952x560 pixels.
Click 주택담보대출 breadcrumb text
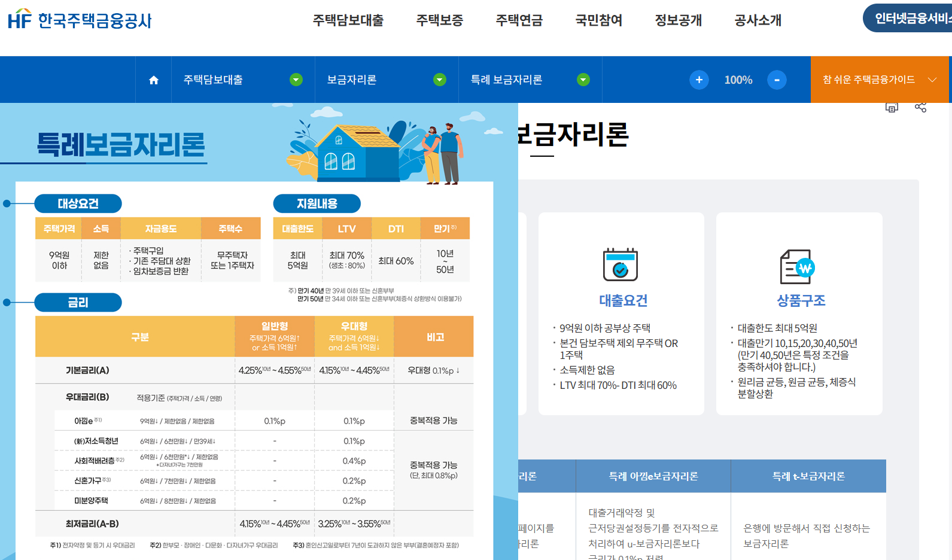point(213,80)
